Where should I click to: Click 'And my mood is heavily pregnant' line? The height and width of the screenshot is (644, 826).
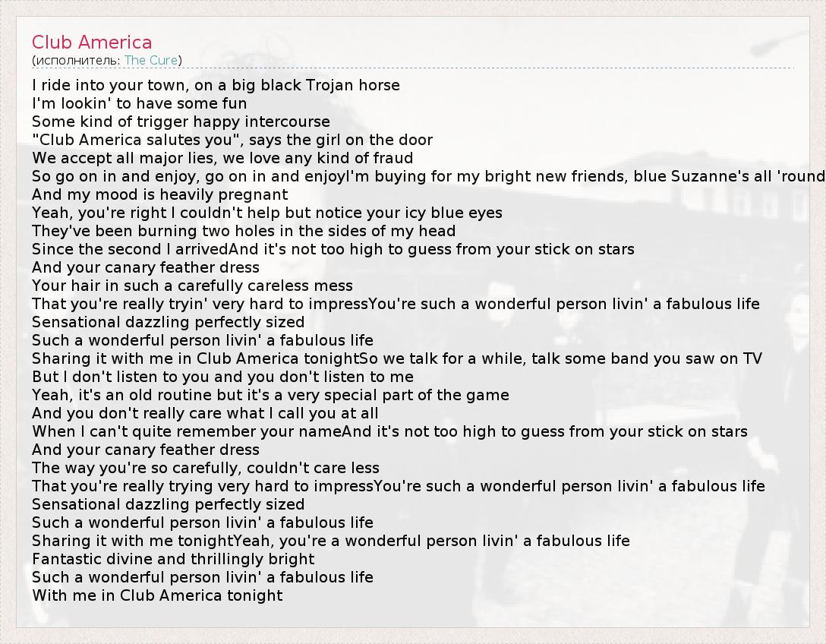coord(160,194)
